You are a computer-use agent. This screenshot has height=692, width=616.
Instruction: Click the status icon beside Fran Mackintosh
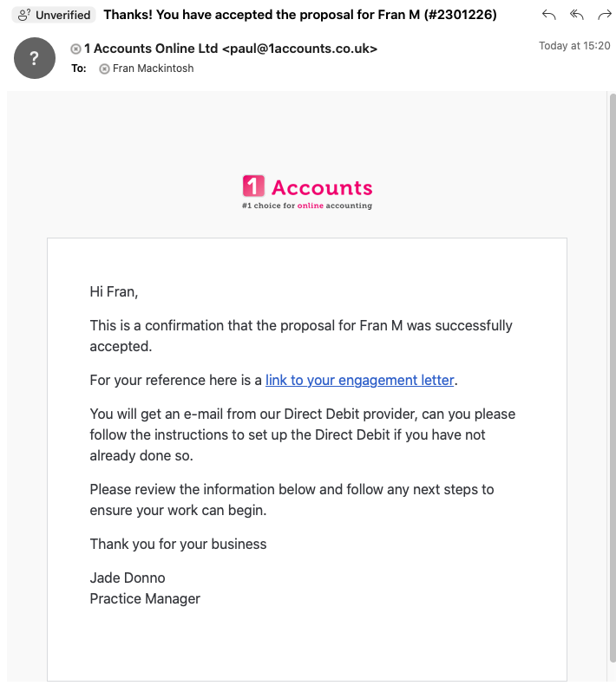click(104, 69)
